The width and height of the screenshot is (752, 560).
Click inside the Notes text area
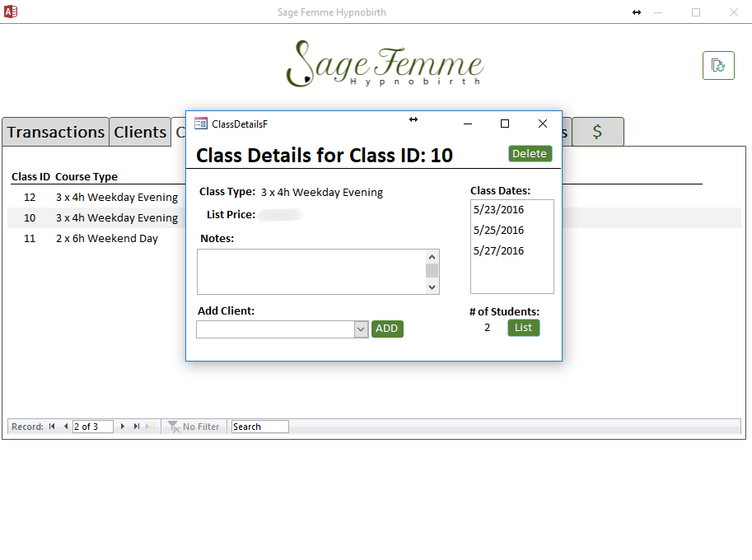(311, 272)
